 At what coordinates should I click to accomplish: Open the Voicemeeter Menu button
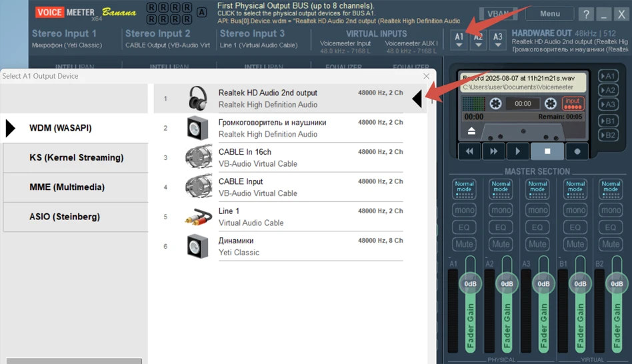550,14
